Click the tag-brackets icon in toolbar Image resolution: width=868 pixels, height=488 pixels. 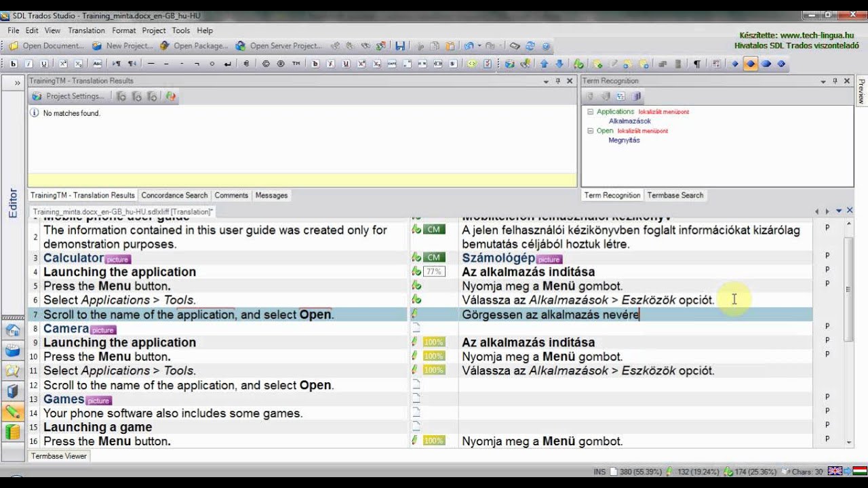tap(472, 64)
